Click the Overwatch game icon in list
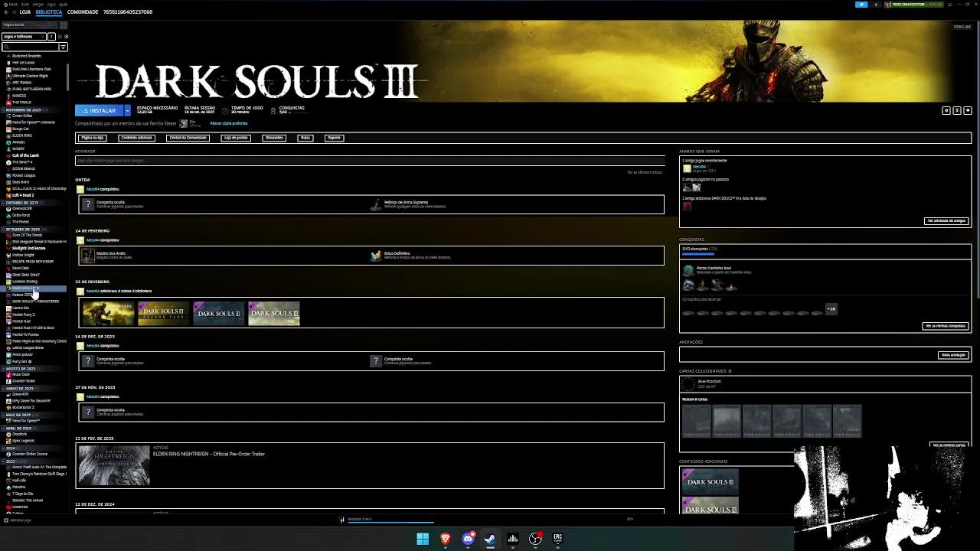Screen dimensions: 980x551 8,209
